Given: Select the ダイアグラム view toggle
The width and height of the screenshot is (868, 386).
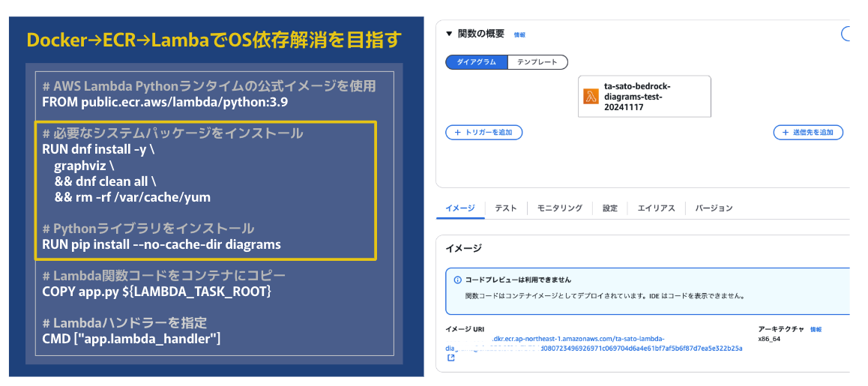Looking at the screenshot, I should point(477,62).
